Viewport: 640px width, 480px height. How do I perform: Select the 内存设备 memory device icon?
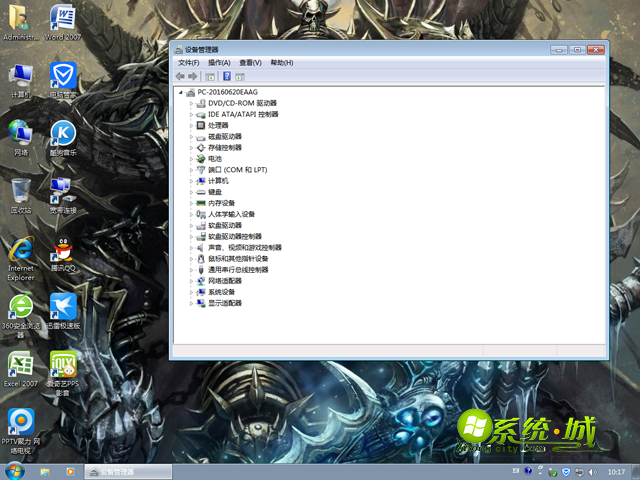[201, 203]
